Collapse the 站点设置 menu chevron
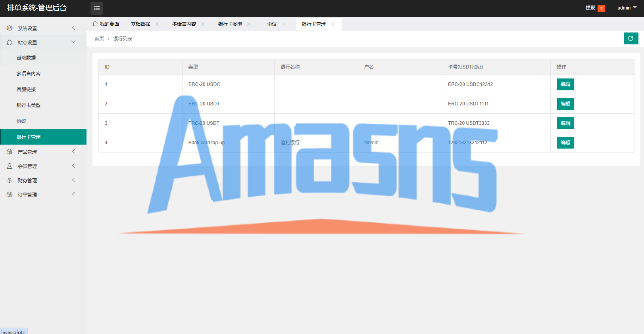The width and height of the screenshot is (644, 334). [73, 42]
